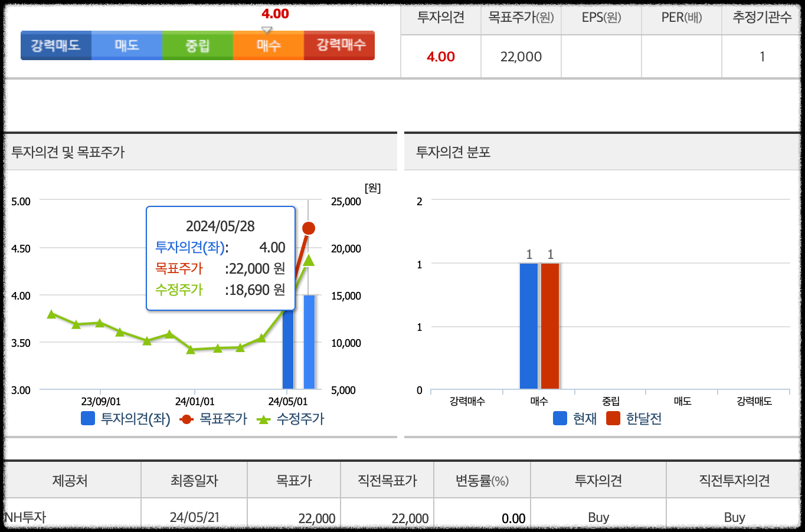The width and height of the screenshot is (805, 532).
Task: Select the red 목표주가 data point on chart
Action: (x=309, y=228)
